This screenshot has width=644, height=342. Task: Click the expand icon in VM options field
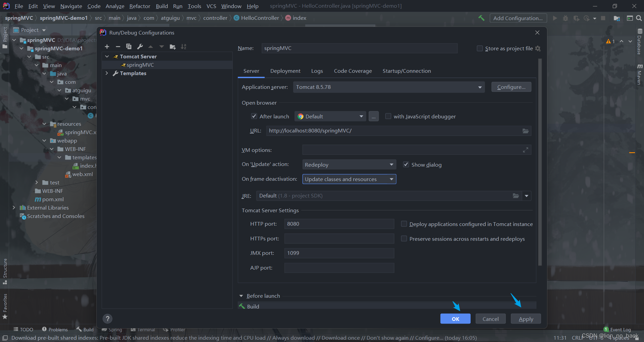pos(526,150)
